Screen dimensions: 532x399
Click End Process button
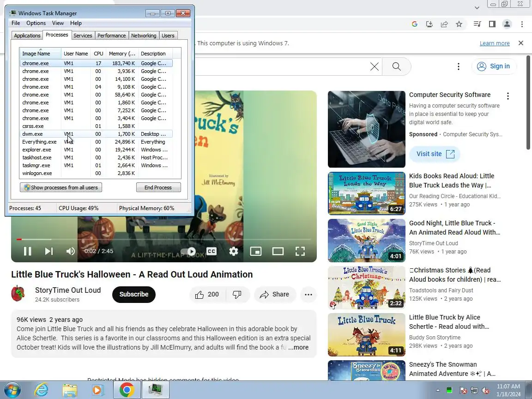158,187
